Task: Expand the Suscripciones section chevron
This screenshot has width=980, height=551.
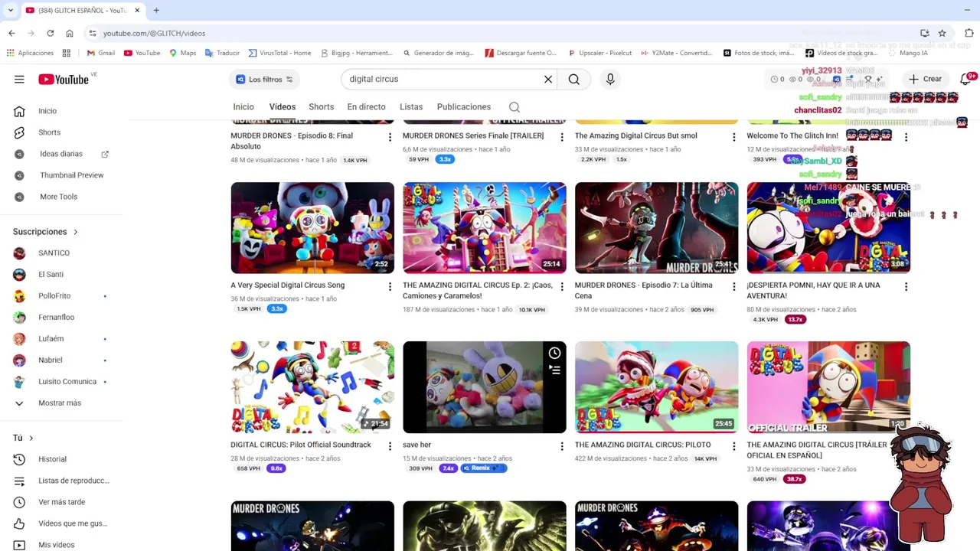Action: coord(75,232)
